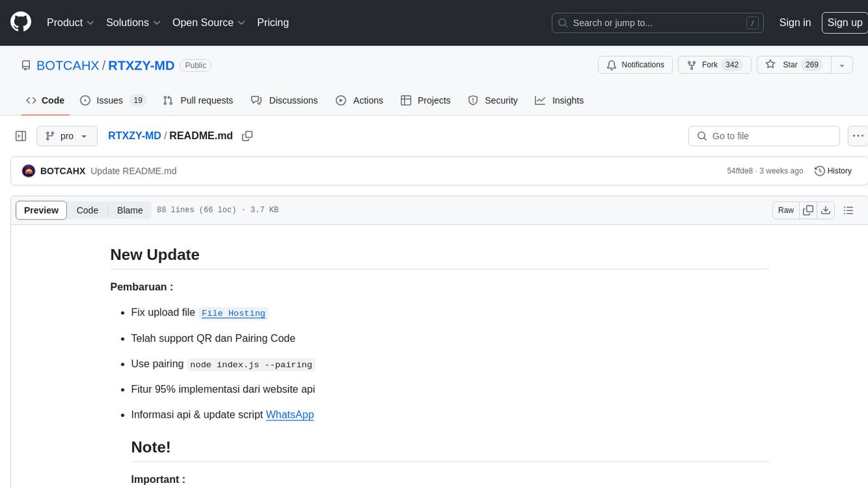Open the document outline list icon
Image resolution: width=868 pixels, height=488 pixels.
(x=848, y=210)
